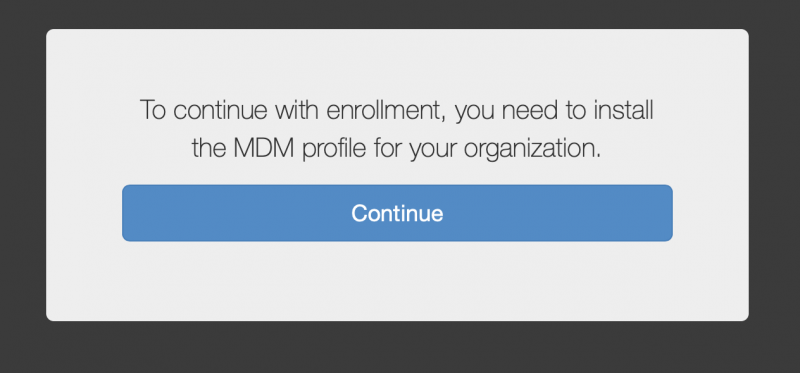This screenshot has height=373, width=800.
Task: Click the dark backdrop below the dialog
Action: click(397, 348)
